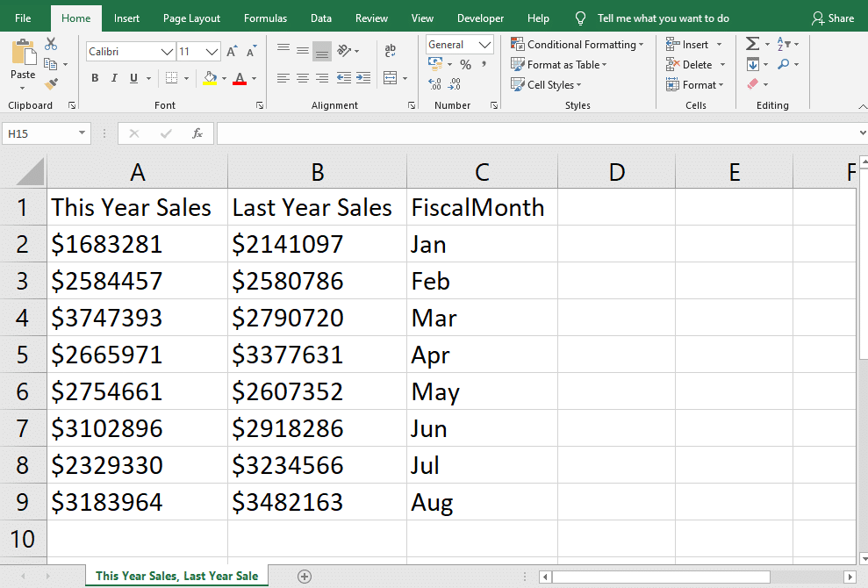Add a new worksheet with the plus button
The width and height of the screenshot is (868, 588).
pyautogui.click(x=304, y=576)
